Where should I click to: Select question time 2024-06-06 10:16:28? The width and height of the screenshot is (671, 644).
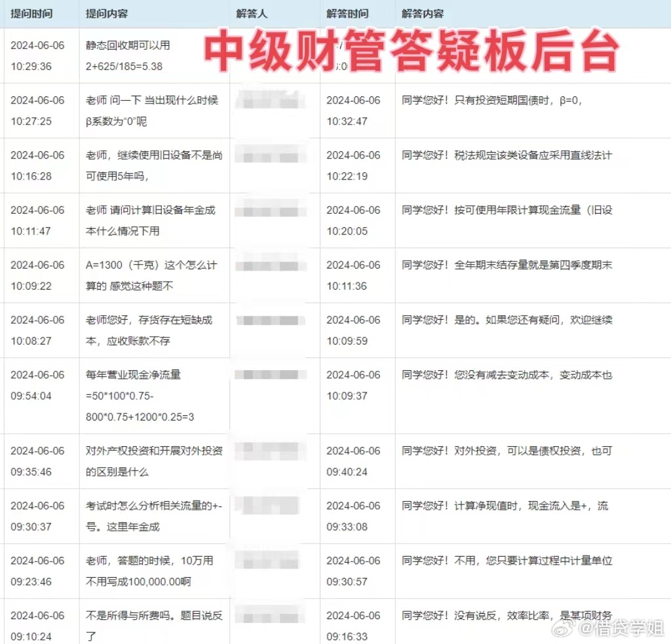[37, 165]
